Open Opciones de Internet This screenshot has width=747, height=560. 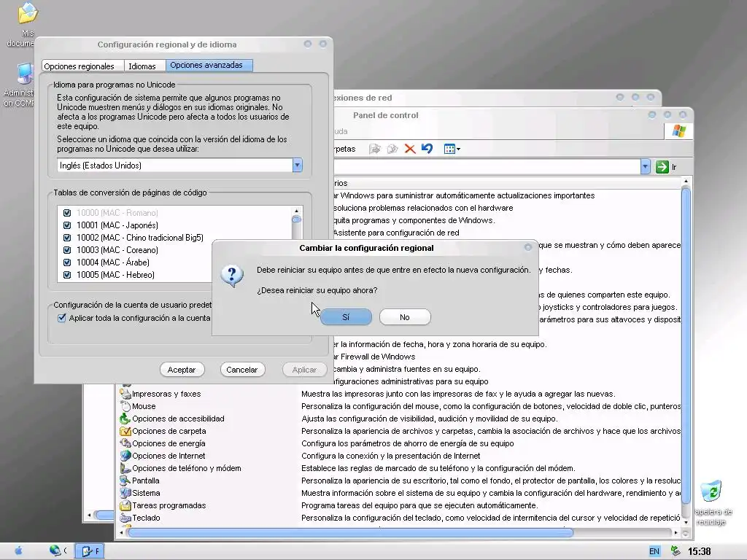163,456
